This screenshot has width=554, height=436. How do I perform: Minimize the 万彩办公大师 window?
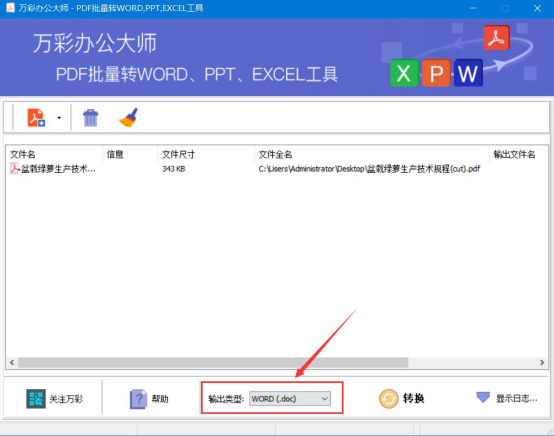[x=472, y=8]
